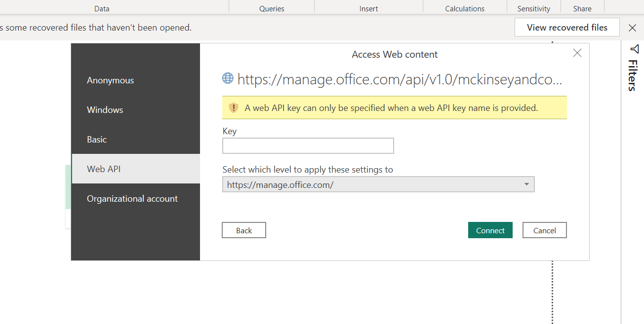Click the globe icon beside URL
The height and width of the screenshot is (324, 644).
(228, 78)
